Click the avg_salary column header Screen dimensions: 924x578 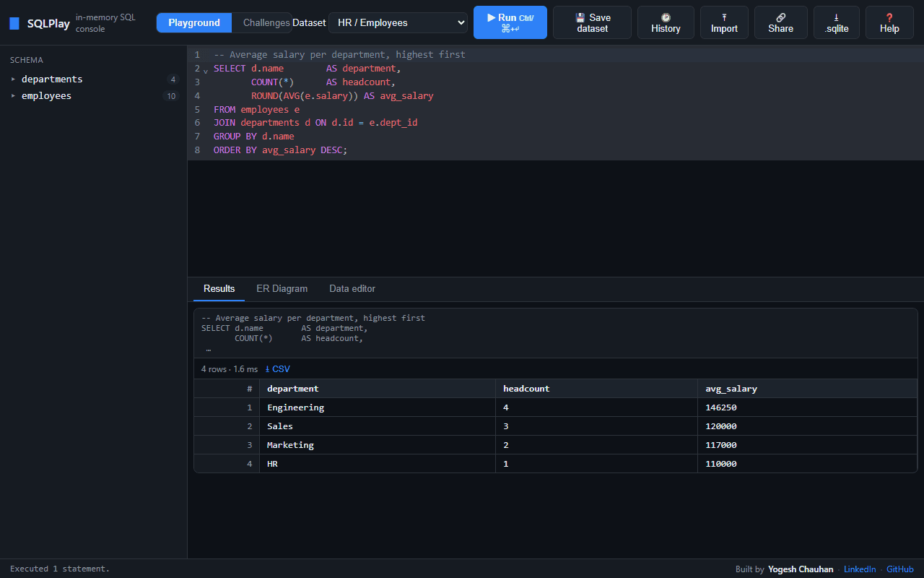[x=807, y=389]
